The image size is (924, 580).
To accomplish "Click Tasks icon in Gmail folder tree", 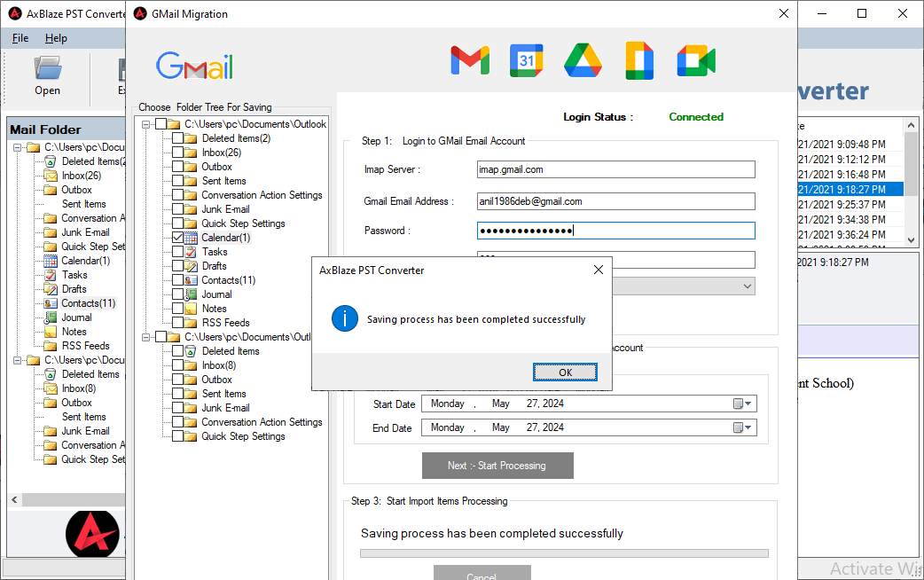I will click(191, 252).
